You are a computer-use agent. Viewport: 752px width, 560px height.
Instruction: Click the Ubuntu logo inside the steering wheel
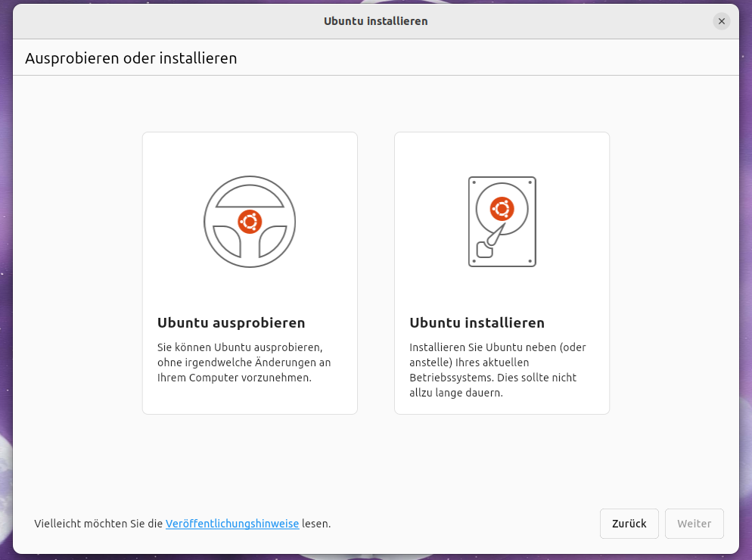click(250, 222)
